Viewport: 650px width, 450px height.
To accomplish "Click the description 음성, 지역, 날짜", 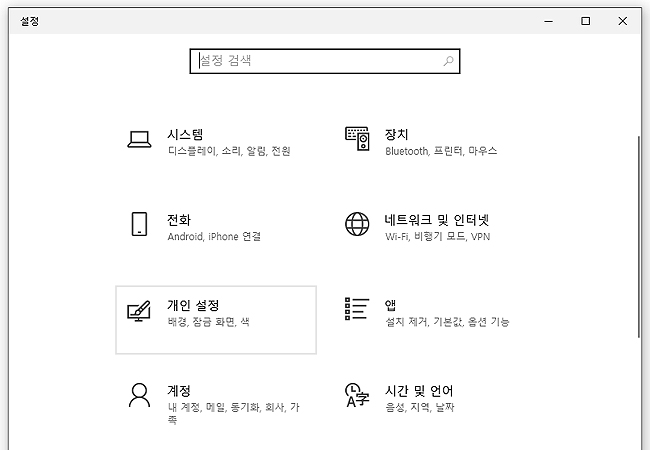I will pos(420,408).
